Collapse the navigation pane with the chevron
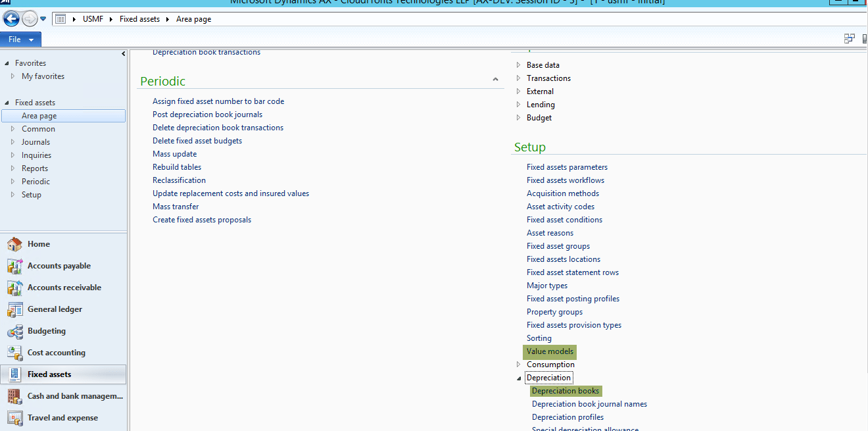 point(124,54)
